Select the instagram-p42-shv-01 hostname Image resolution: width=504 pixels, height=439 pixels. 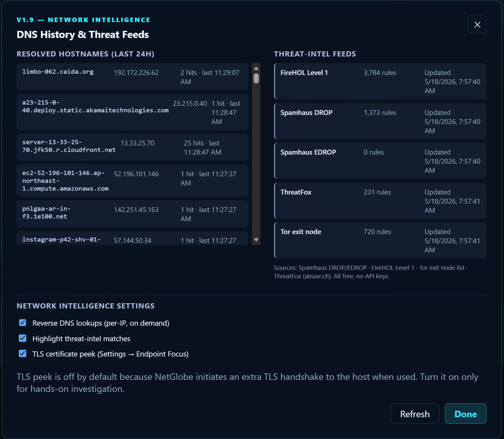[61, 240]
